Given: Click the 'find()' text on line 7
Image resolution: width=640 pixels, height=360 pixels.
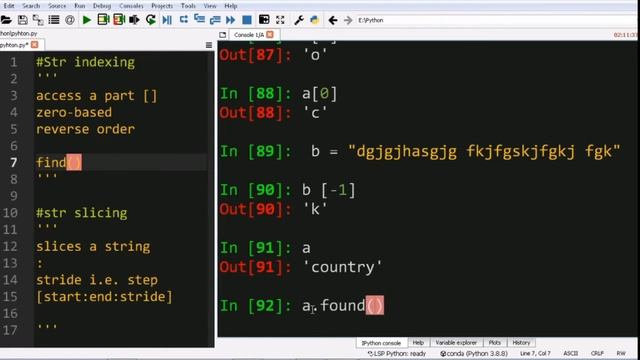Looking at the screenshot, I should coord(59,162).
